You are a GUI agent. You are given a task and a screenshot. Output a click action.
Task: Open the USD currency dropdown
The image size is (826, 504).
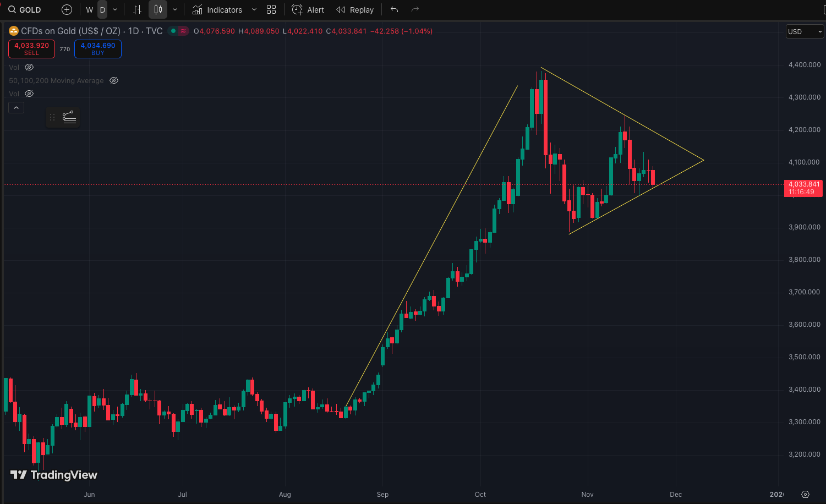click(805, 31)
